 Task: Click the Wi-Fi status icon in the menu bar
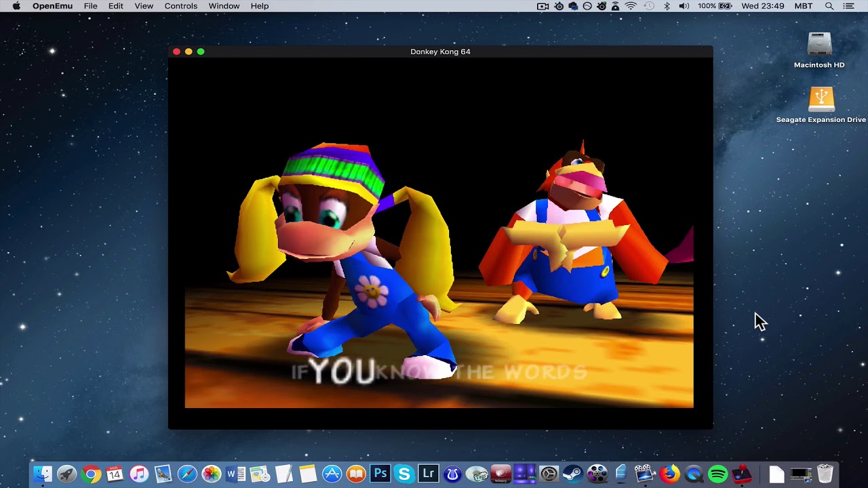pyautogui.click(x=631, y=6)
